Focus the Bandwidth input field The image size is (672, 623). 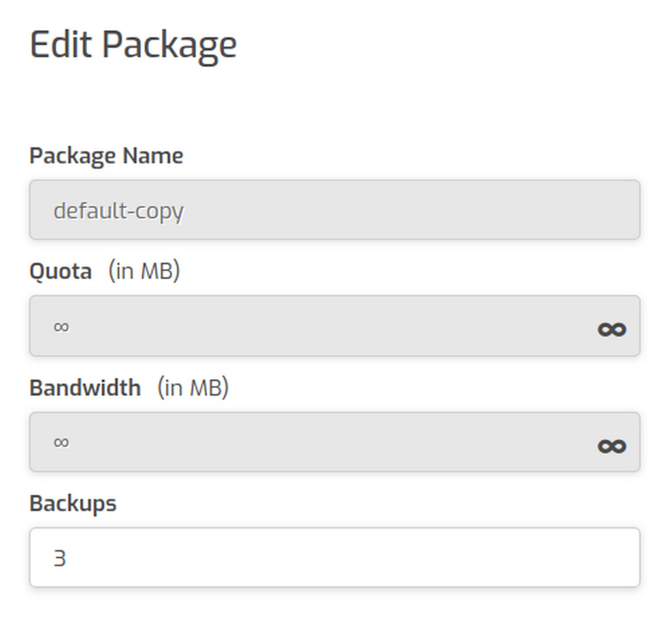pyautogui.click(x=334, y=442)
